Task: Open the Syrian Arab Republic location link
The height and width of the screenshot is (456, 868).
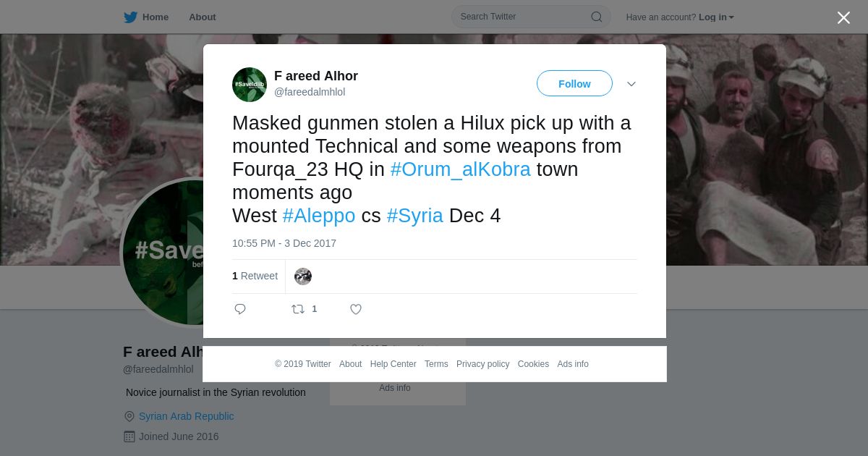Action: click(186, 416)
